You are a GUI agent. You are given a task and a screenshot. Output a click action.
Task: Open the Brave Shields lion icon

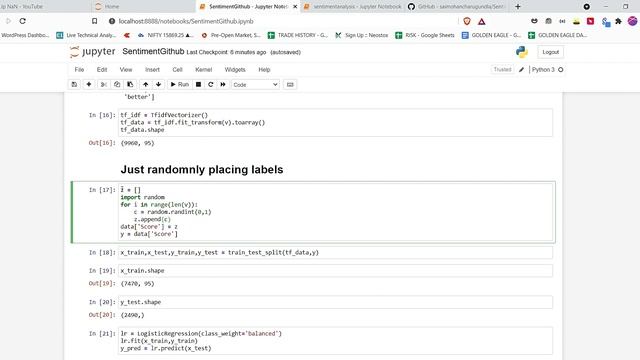467,21
